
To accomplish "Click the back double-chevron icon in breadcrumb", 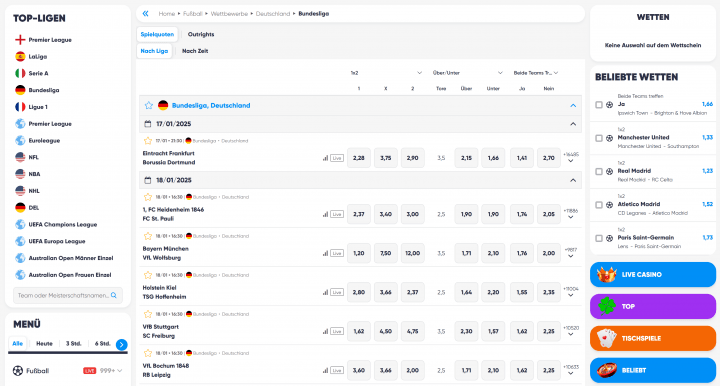I will point(146,14).
